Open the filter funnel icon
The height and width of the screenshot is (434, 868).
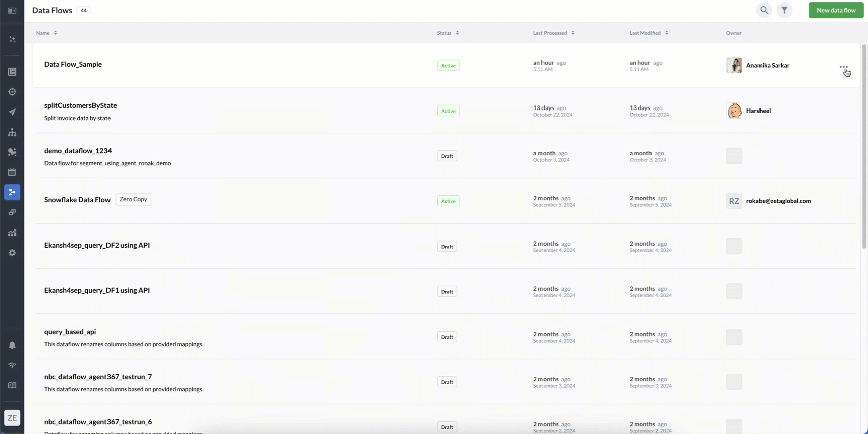pos(784,10)
